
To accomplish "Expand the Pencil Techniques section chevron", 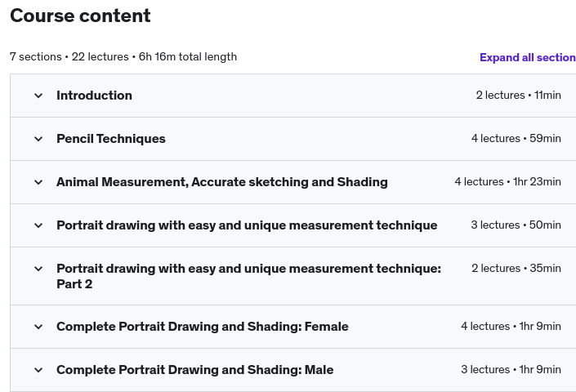I will pos(38,139).
